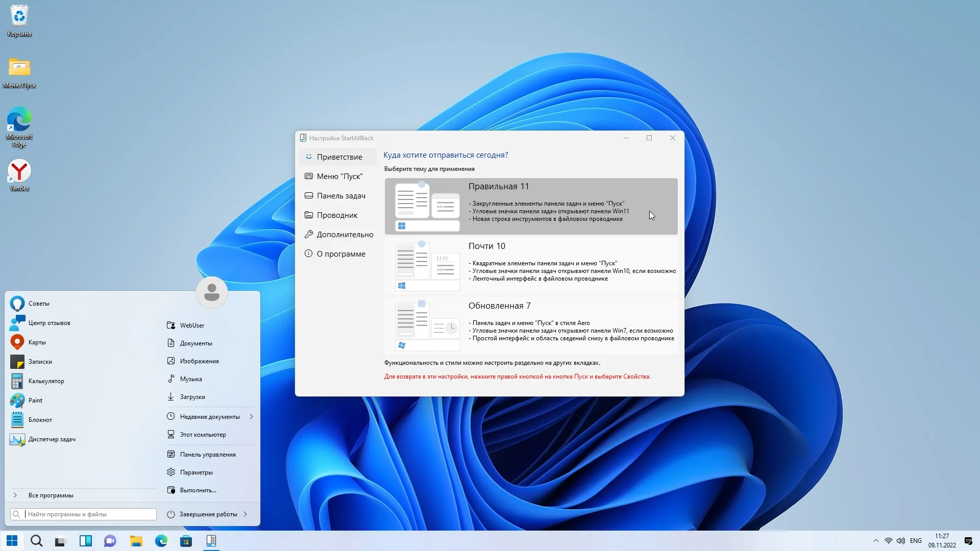Click the Microsoft Store taskbar icon
This screenshot has width=980, height=551.
click(x=186, y=541)
